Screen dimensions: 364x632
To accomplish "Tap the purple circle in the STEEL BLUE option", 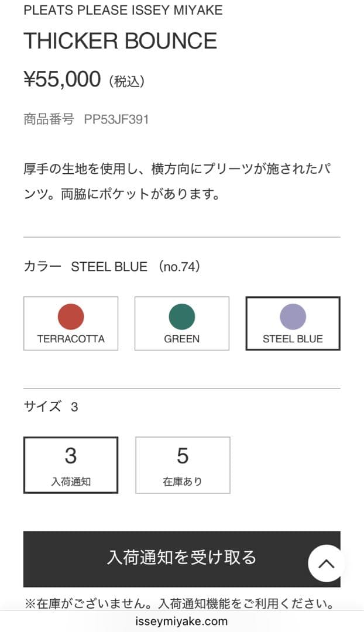I will pyautogui.click(x=293, y=317).
